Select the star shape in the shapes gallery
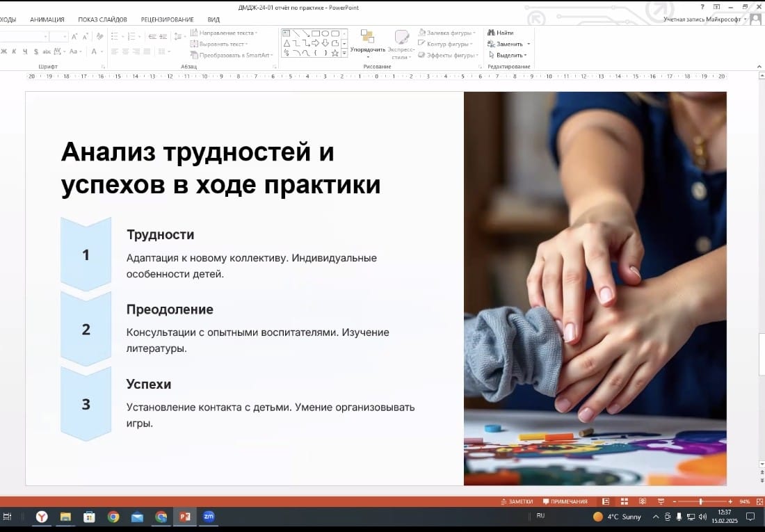 point(335,53)
